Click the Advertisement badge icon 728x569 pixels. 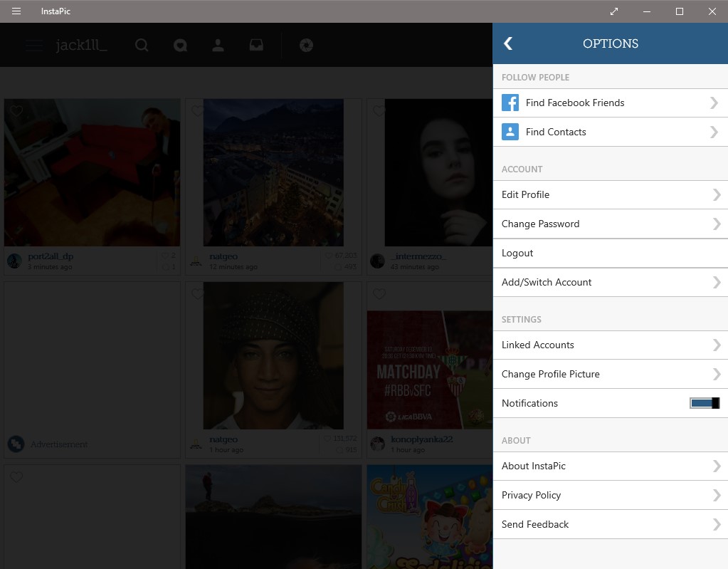click(16, 444)
